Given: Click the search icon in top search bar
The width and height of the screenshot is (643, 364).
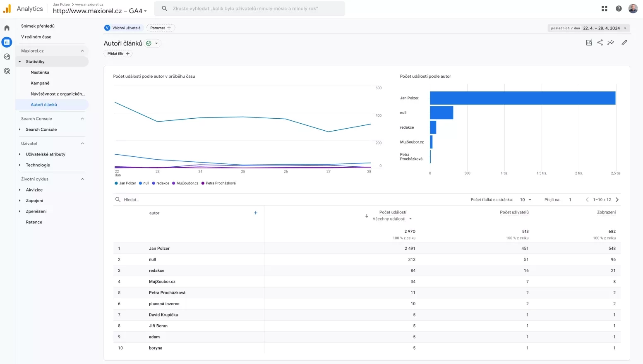Looking at the screenshot, I should [x=164, y=9].
